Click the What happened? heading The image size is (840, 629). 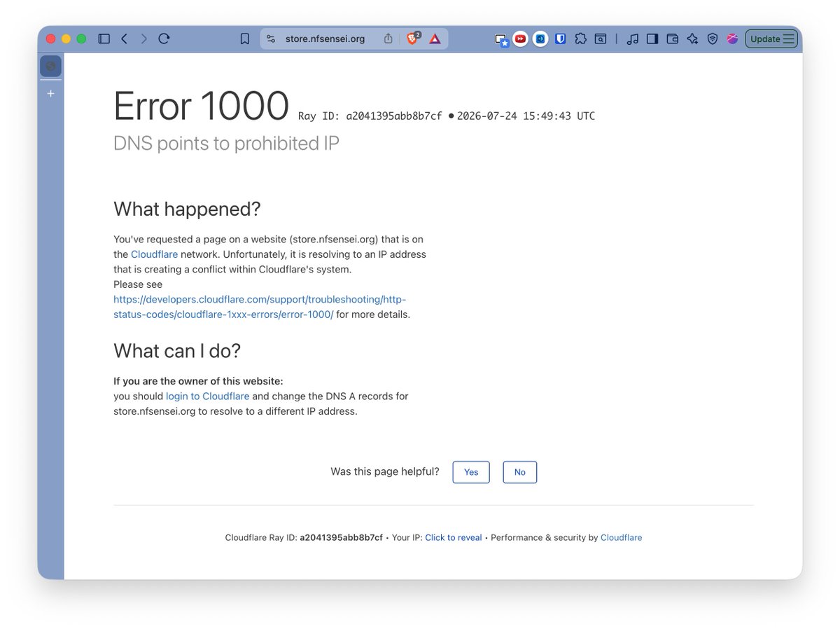(187, 209)
